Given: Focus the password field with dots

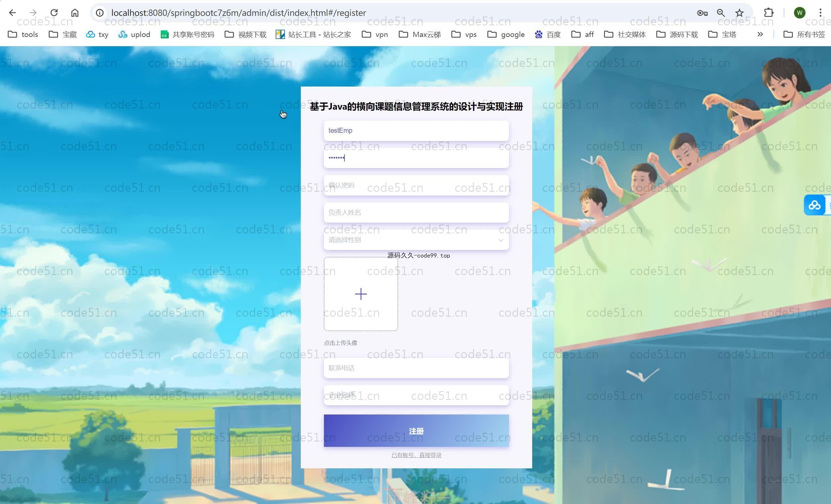Looking at the screenshot, I should [x=416, y=158].
